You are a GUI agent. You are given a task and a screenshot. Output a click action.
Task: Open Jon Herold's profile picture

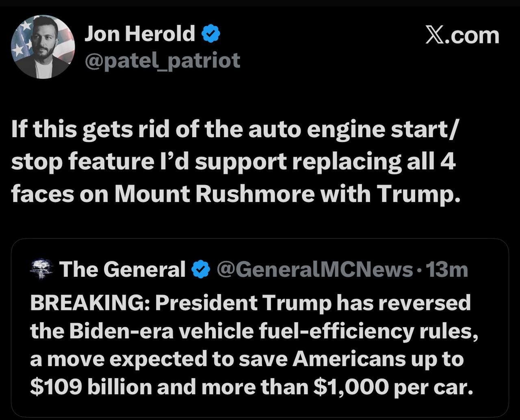pos(43,47)
